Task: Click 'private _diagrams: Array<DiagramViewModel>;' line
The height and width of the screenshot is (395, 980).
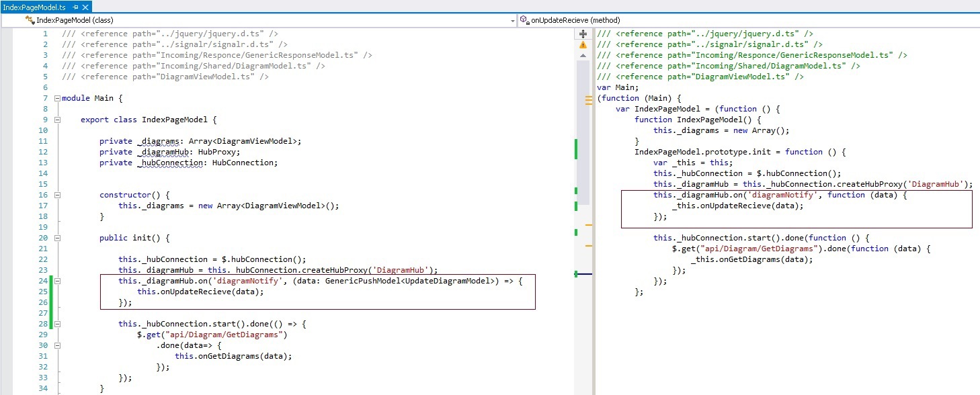Action: (x=200, y=141)
